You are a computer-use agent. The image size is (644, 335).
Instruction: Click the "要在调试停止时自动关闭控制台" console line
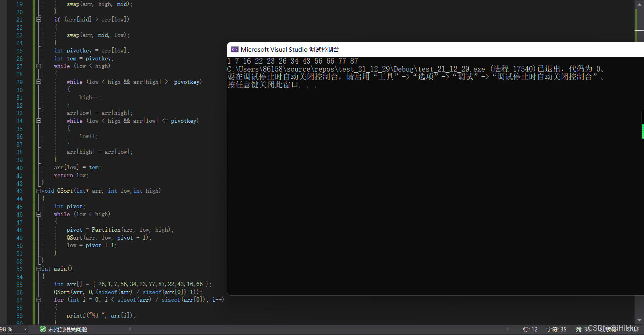coord(416,77)
